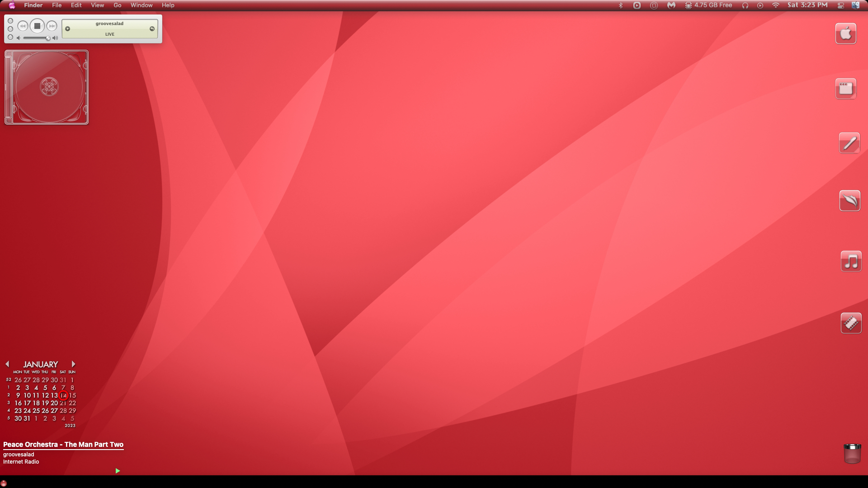This screenshot has width=868, height=488.
Task: Adjust the mini player volume slider
Action: (36, 38)
